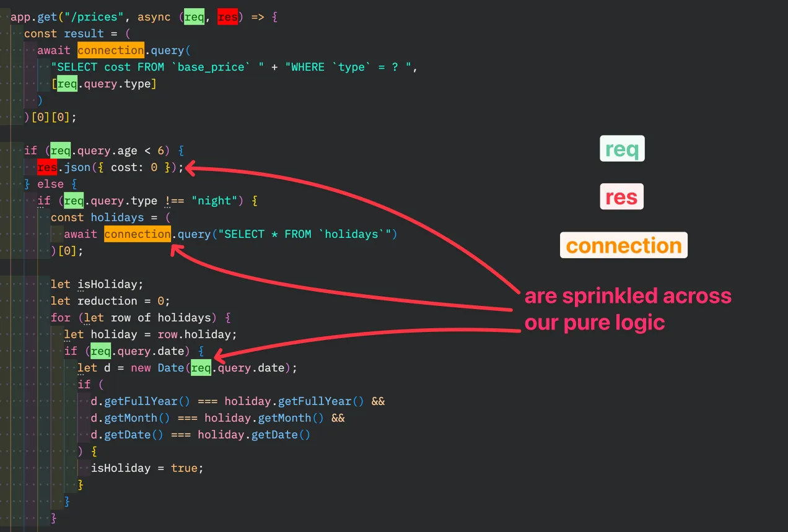Click the "are sprinkled across" annotation text
The image size is (788, 532).
point(628,296)
